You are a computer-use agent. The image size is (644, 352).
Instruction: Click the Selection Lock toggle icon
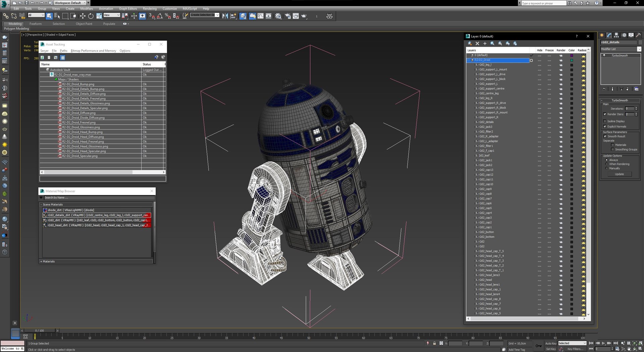click(x=434, y=343)
